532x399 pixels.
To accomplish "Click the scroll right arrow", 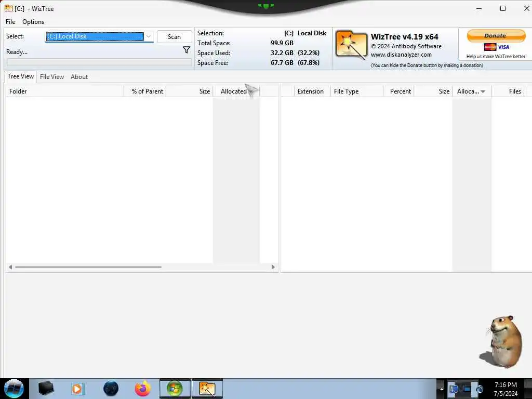I will (273, 267).
